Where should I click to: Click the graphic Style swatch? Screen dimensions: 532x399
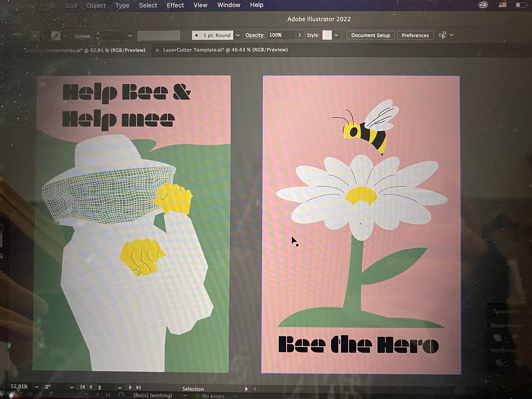[327, 35]
